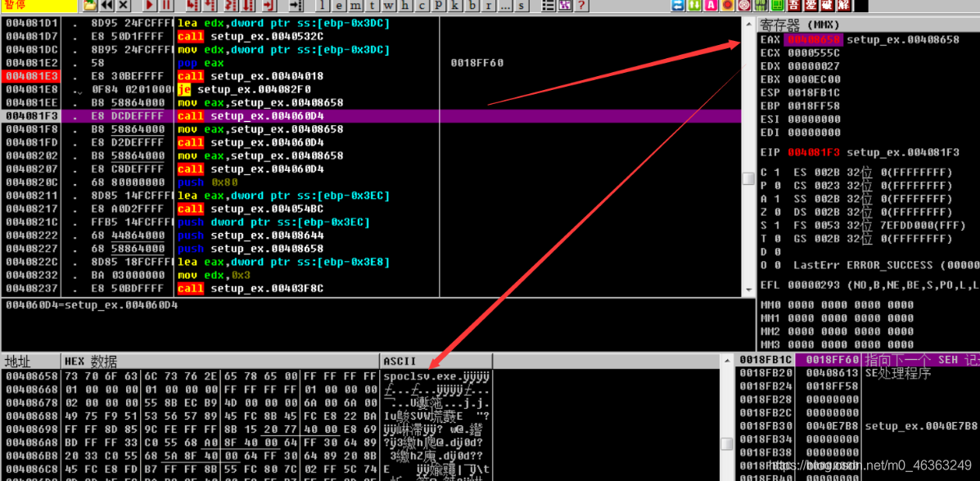Select the 'pop eax' instruction
Viewport: 980px width, 481px height.
201,63
